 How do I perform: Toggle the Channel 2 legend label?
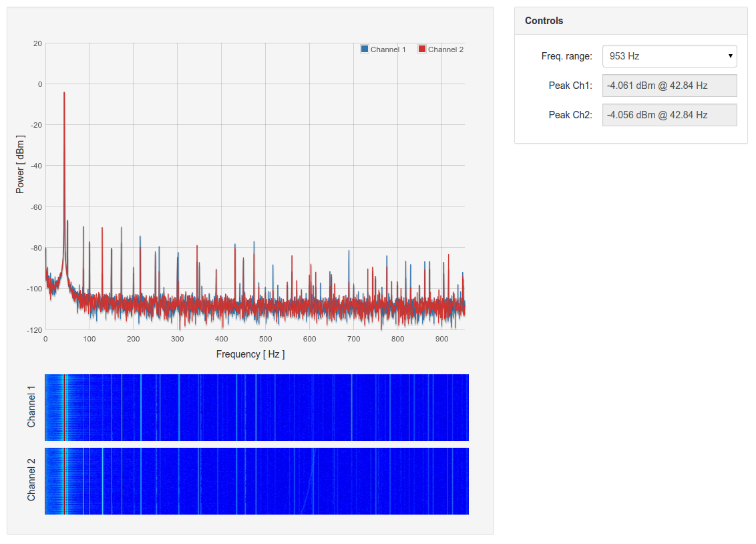(x=445, y=49)
